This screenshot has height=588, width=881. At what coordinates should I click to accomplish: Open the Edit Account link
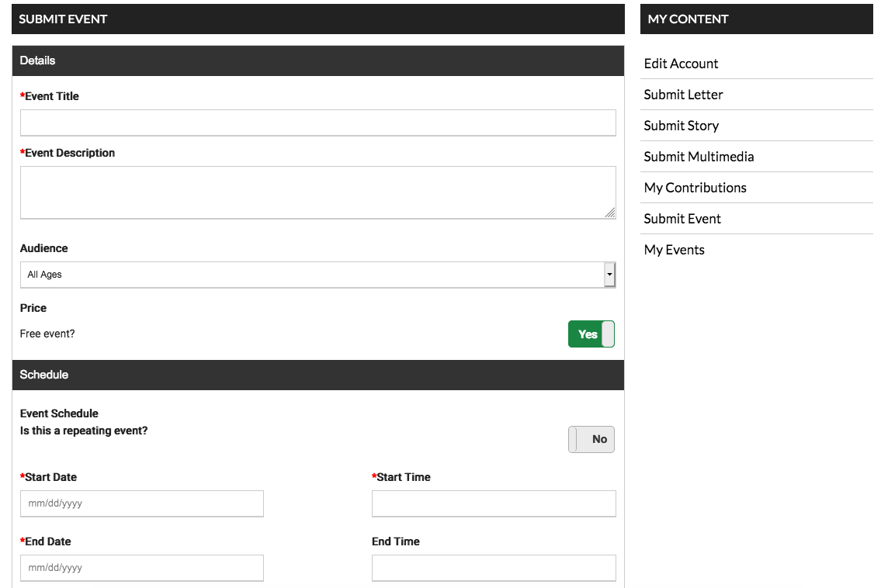pyautogui.click(x=681, y=64)
